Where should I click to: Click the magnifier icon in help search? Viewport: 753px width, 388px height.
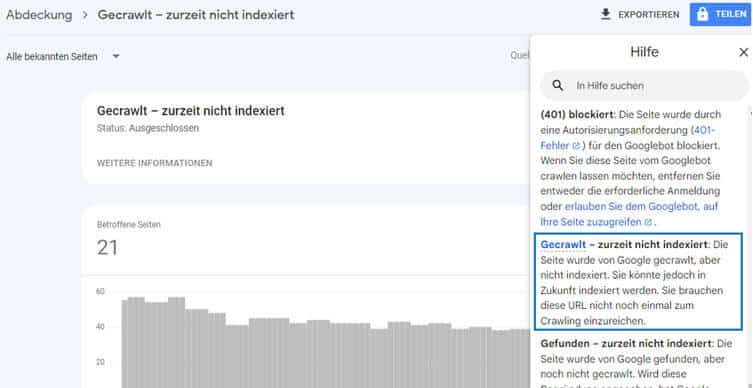(x=558, y=85)
